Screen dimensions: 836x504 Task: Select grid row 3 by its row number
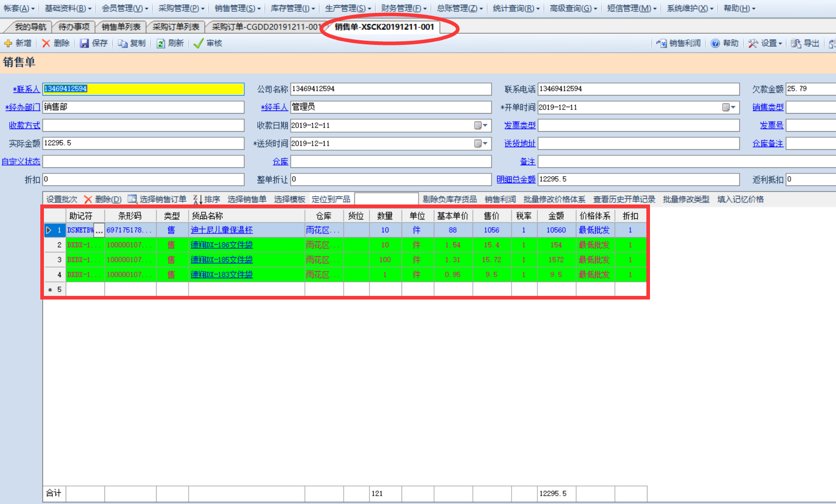tap(55, 260)
